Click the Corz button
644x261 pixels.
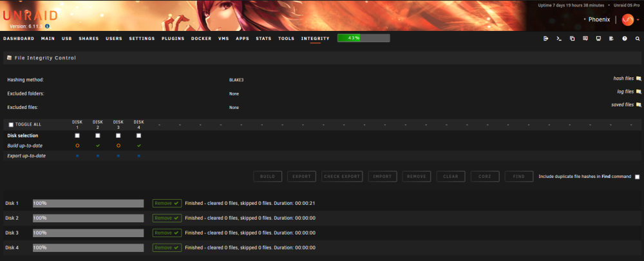click(485, 177)
